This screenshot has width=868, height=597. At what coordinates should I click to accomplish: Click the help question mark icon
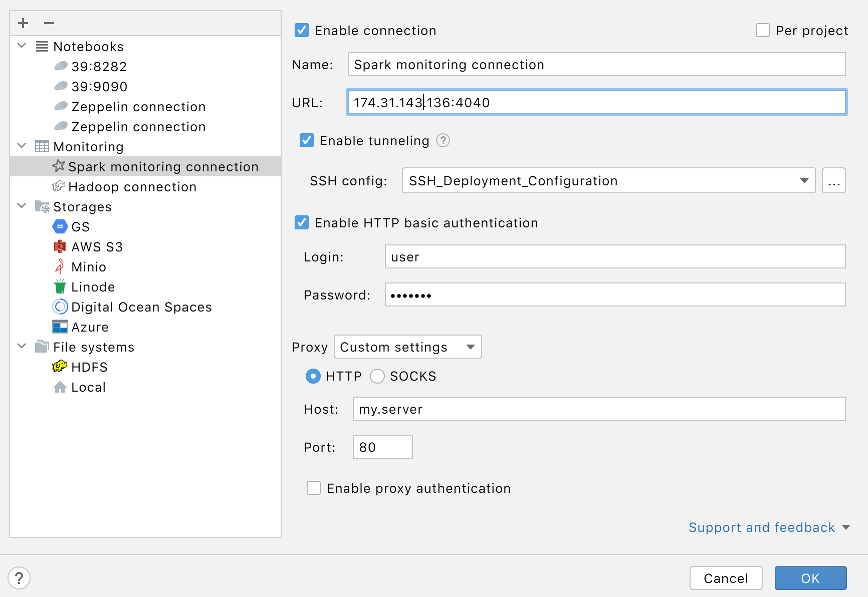pos(19,578)
